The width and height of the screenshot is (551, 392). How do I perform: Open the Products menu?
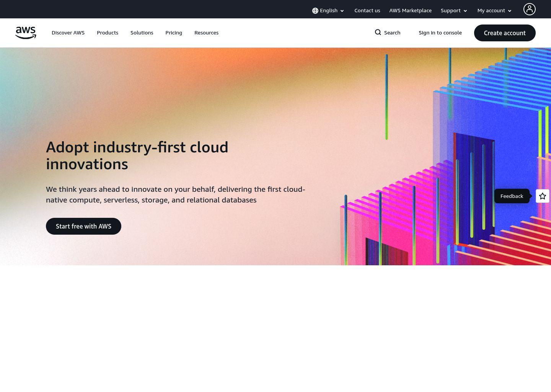pos(108,33)
